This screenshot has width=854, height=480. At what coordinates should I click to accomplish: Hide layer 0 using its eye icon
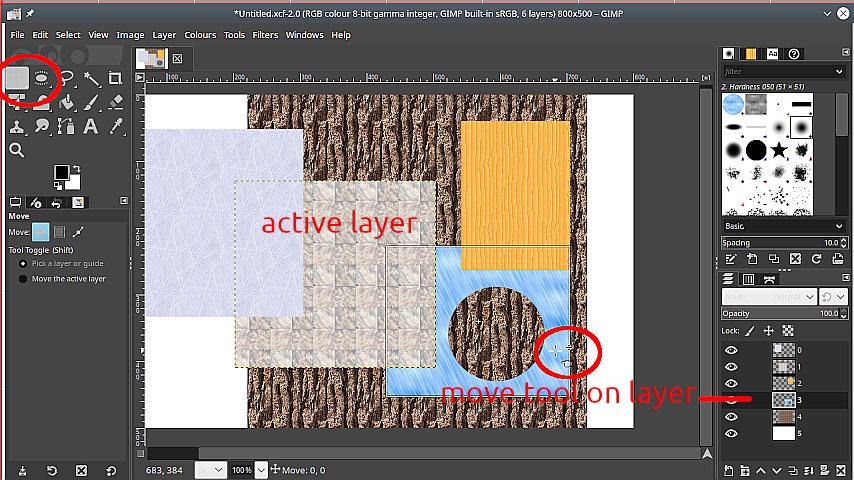(x=731, y=350)
